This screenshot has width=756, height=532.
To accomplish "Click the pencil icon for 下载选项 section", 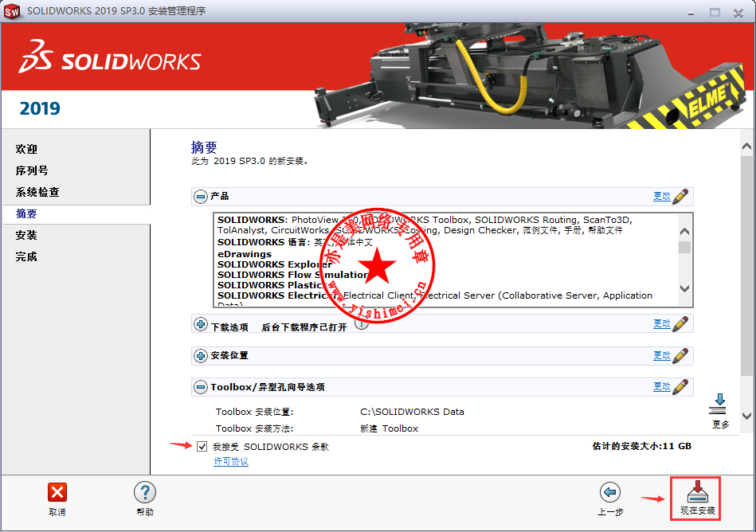I will pos(680,323).
